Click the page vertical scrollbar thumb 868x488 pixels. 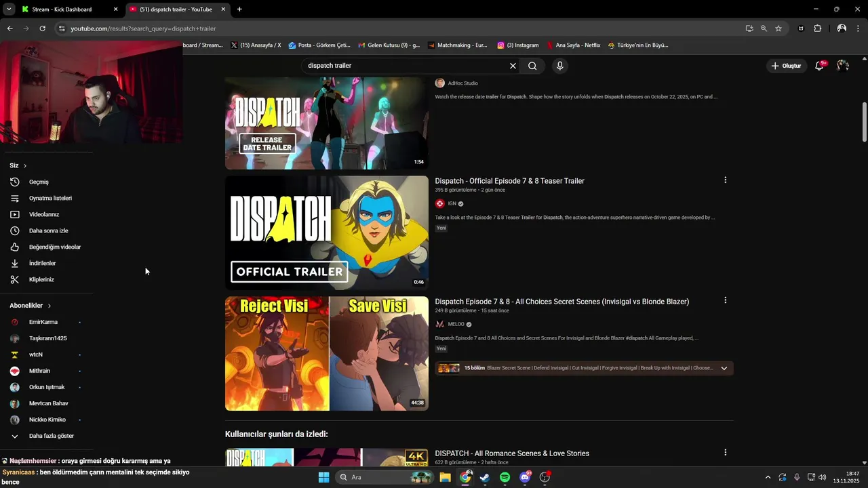click(864, 122)
